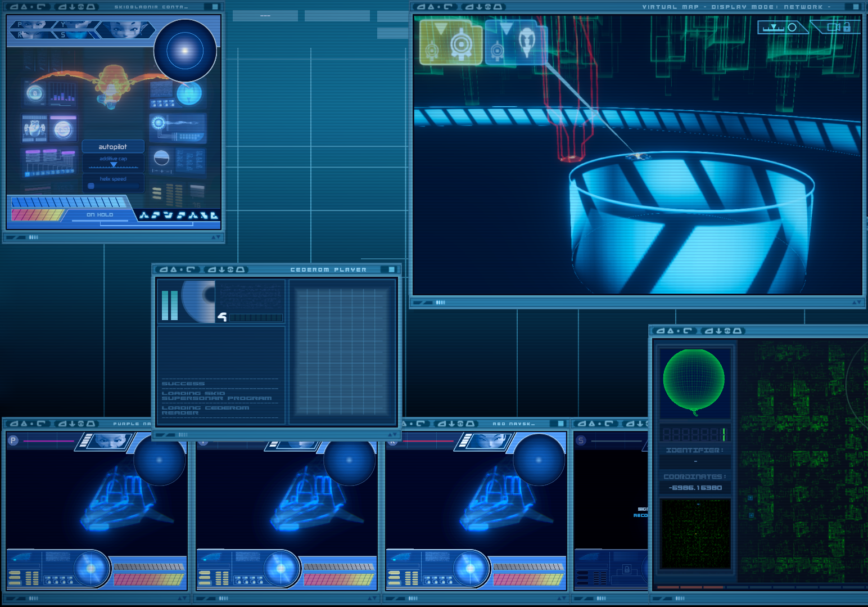868x607 pixels.
Task: Click the camera icon in Virtual Map
Action: pyautogui.click(x=833, y=27)
